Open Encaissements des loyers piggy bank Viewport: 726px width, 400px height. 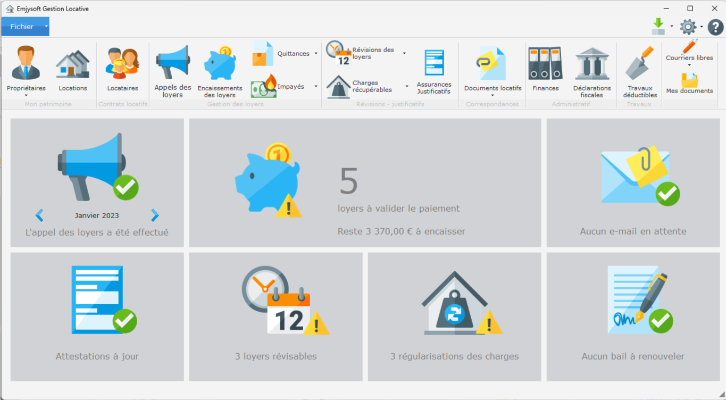coord(219,70)
